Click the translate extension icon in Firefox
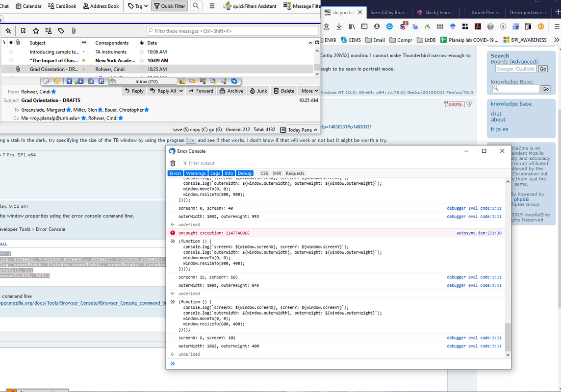 (x=415, y=26)
